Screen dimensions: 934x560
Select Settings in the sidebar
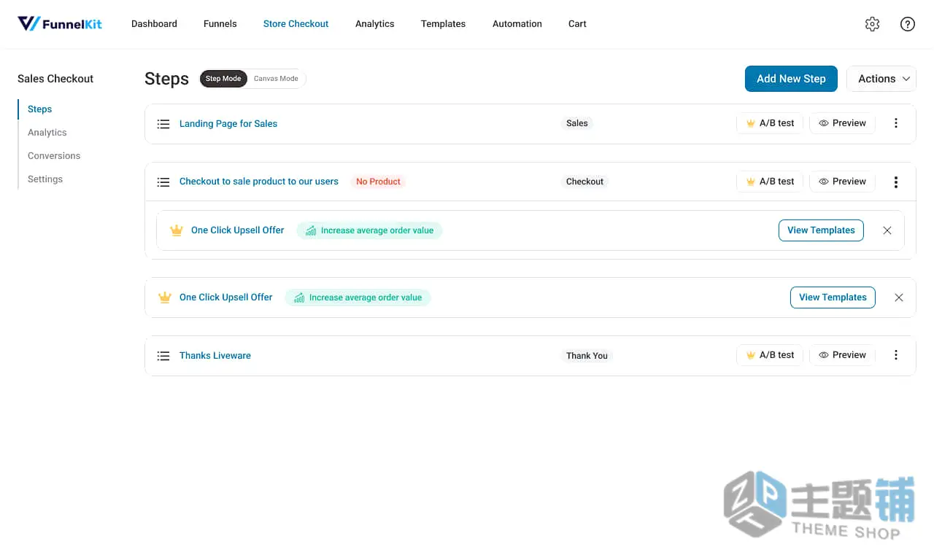(x=45, y=179)
